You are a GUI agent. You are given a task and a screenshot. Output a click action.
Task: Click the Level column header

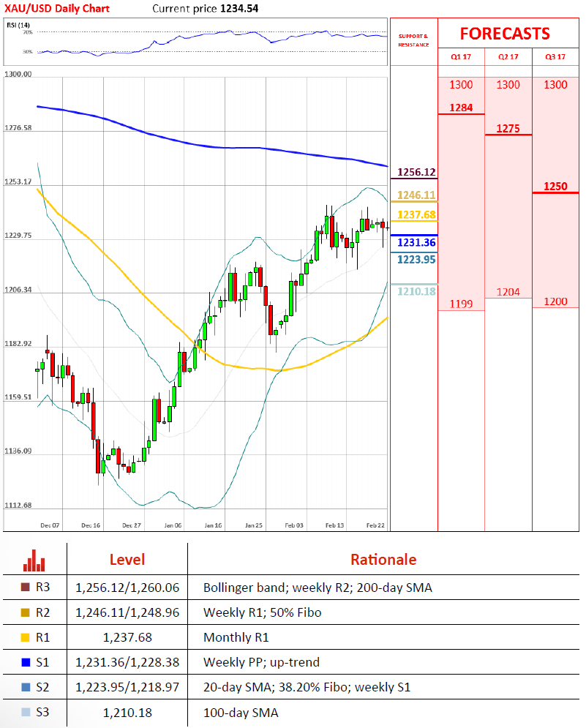point(127,560)
